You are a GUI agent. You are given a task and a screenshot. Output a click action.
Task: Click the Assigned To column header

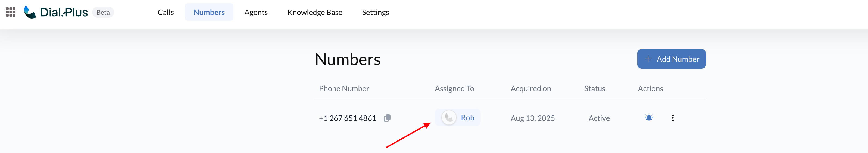(x=454, y=88)
